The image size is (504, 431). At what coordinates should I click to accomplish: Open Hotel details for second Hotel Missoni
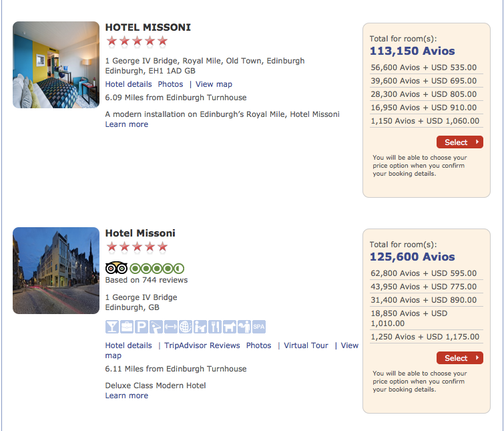point(128,345)
